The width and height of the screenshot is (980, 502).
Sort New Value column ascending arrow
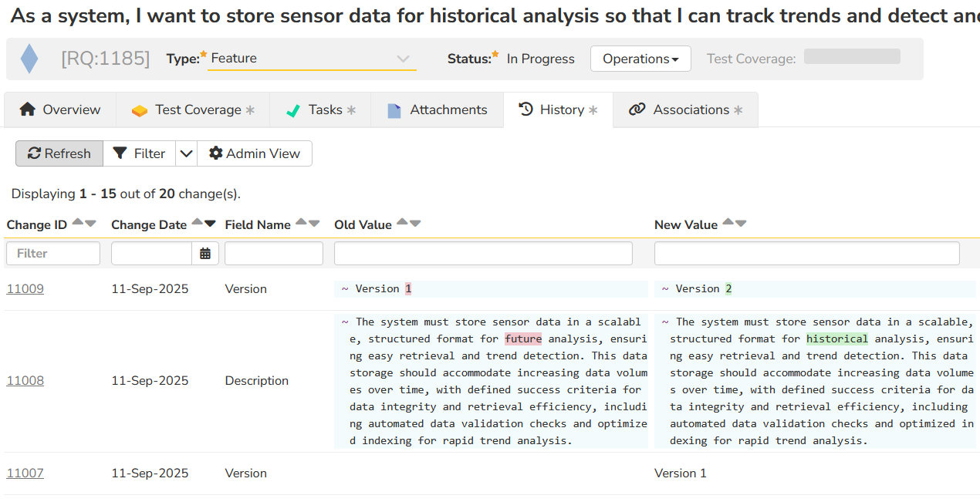(x=728, y=224)
